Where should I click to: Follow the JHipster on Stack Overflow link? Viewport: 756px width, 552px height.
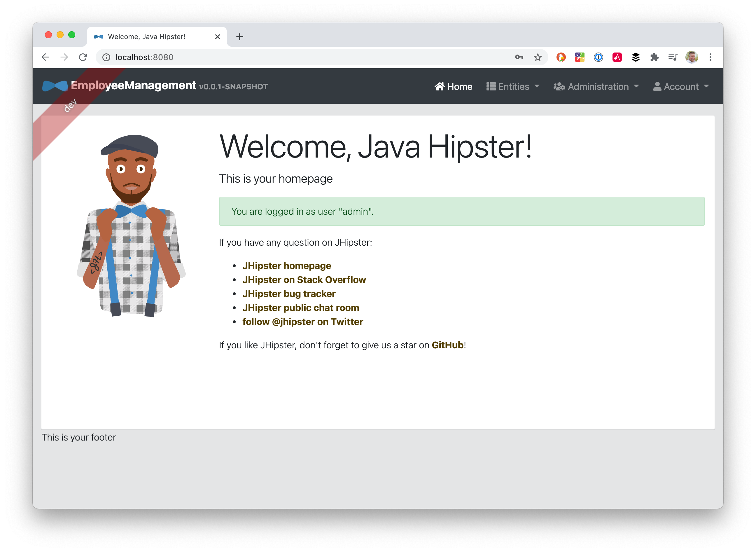304,280
